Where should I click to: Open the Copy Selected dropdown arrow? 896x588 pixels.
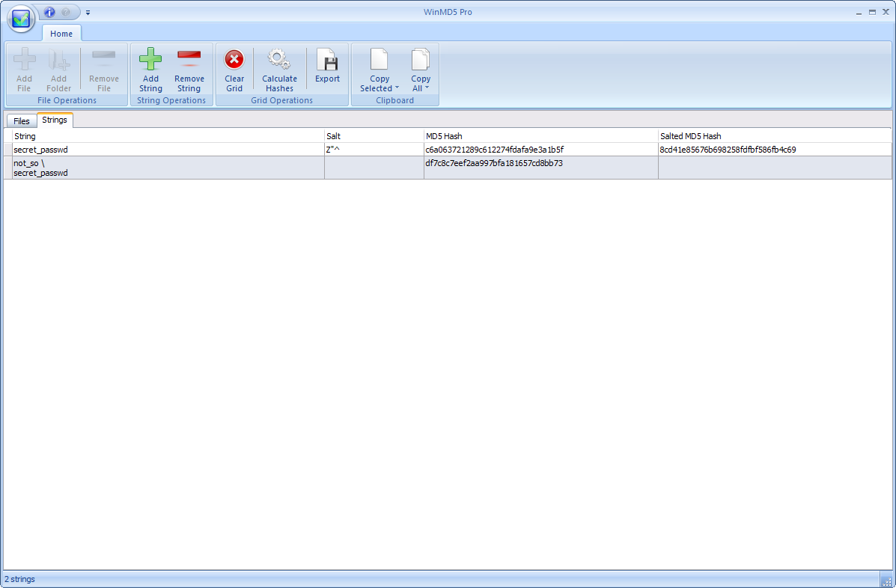(x=397, y=88)
